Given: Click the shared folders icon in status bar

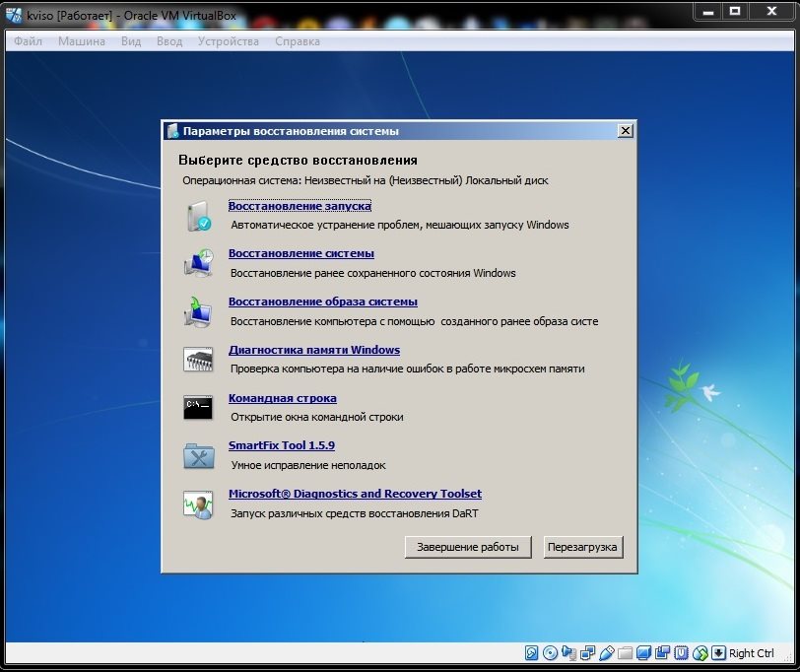Looking at the screenshot, I should coord(627,653).
